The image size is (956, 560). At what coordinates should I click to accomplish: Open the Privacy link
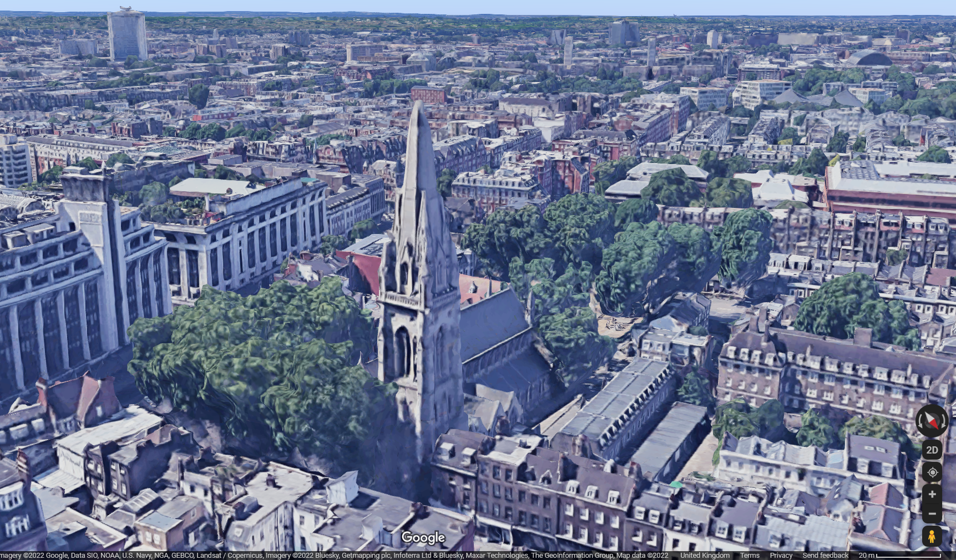point(781,556)
